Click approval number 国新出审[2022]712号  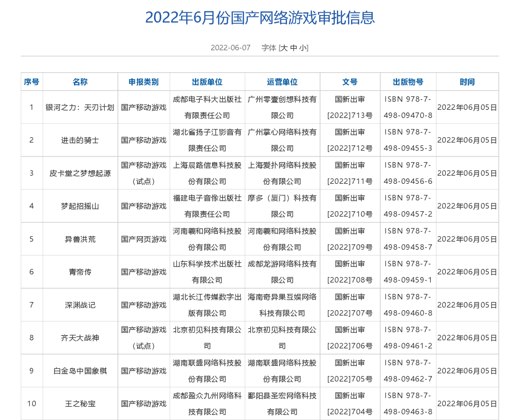point(350,140)
